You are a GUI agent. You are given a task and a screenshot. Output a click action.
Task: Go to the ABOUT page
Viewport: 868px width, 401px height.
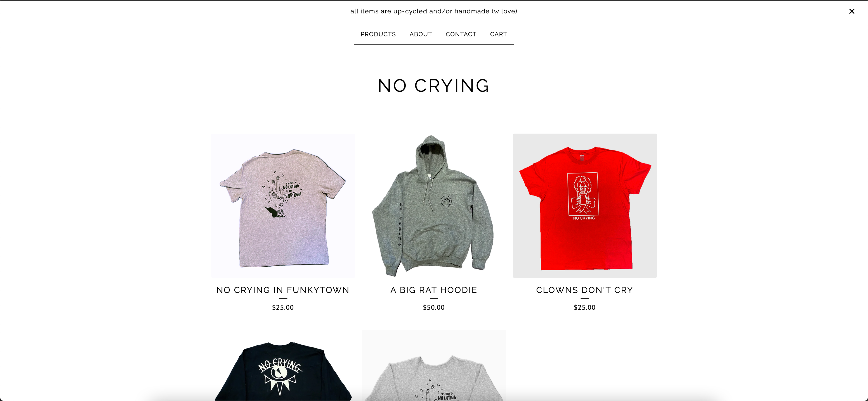point(420,34)
